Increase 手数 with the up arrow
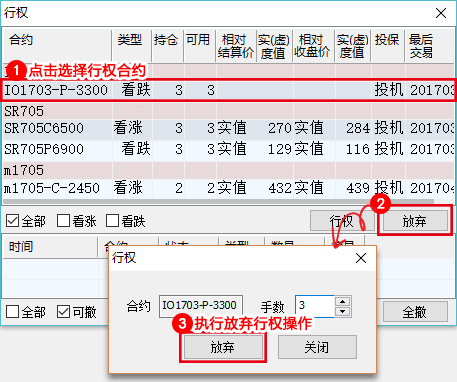Screen dimensions: 457x382 [342, 302]
